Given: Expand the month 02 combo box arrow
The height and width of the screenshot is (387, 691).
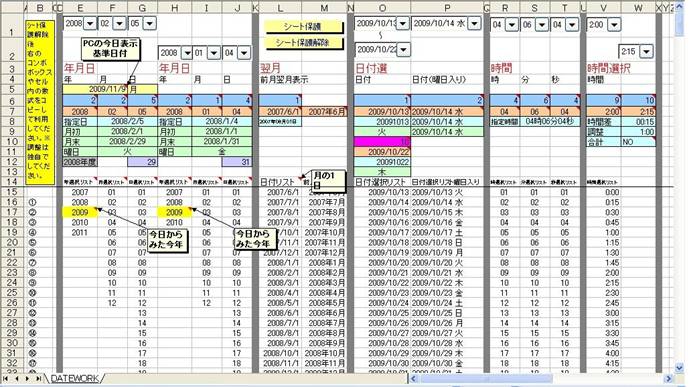Looking at the screenshot, I should tap(119, 23).
